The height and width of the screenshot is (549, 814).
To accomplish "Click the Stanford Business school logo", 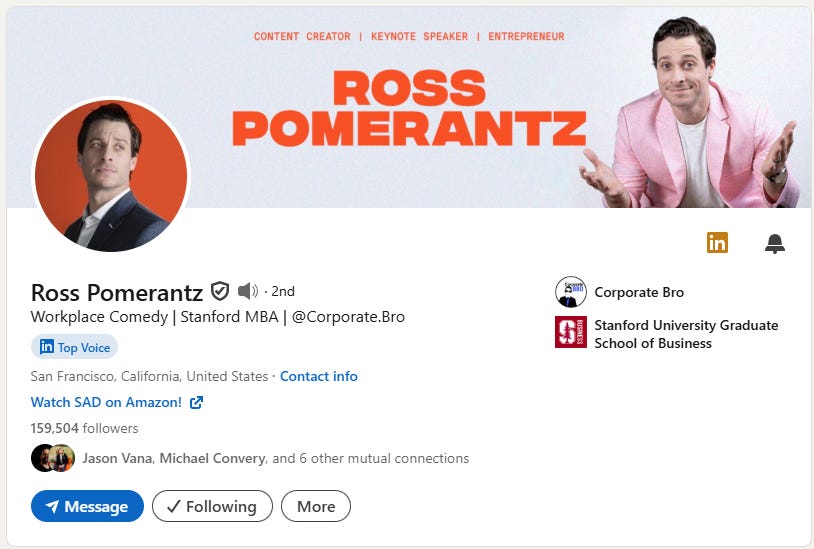I will [x=571, y=332].
